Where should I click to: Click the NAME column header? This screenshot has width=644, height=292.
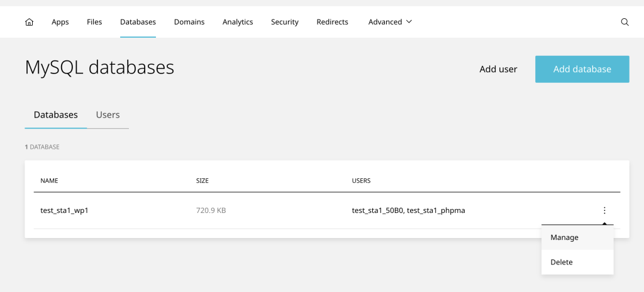[x=49, y=180]
